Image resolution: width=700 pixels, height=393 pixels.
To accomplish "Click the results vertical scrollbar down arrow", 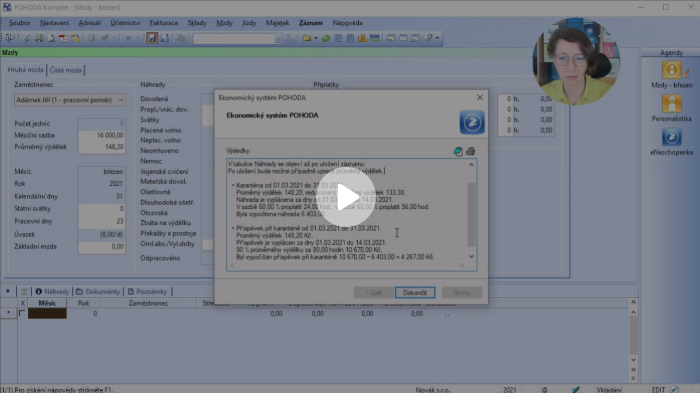I will tap(471, 256).
